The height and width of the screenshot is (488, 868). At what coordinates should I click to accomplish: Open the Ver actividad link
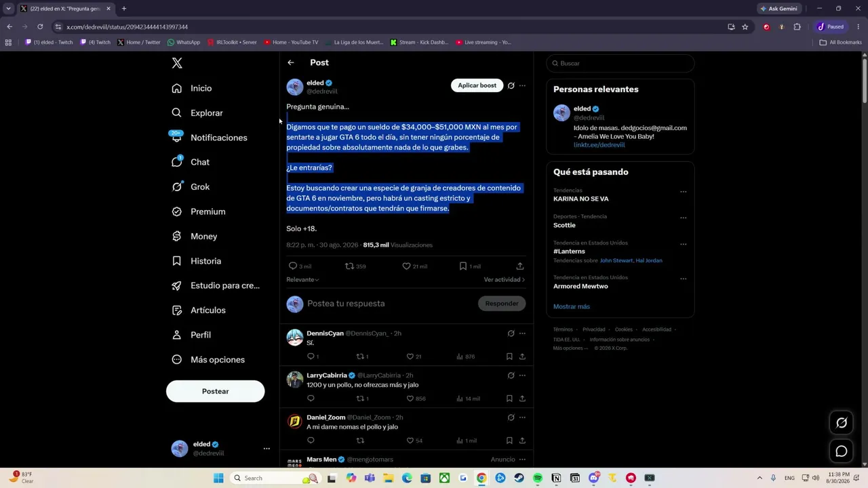click(505, 279)
